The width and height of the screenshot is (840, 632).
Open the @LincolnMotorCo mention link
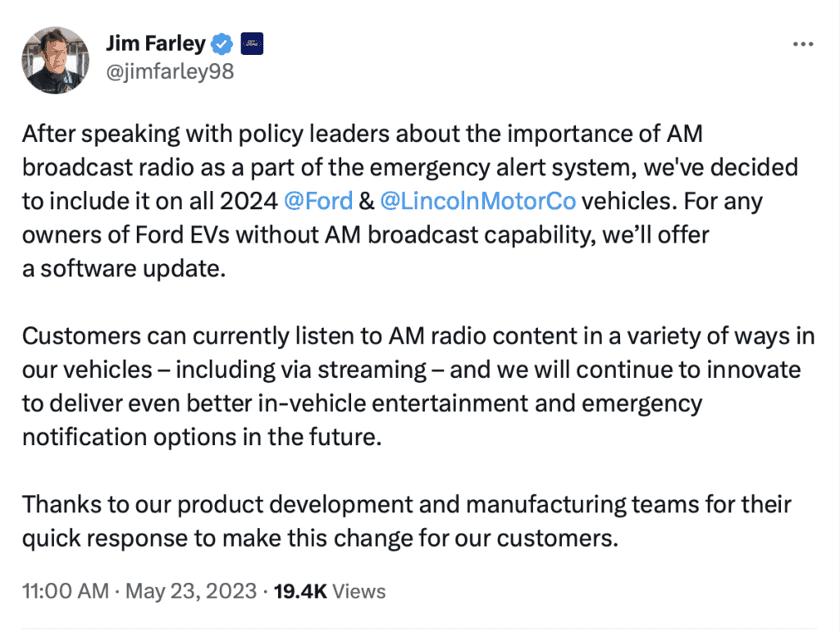tap(477, 202)
